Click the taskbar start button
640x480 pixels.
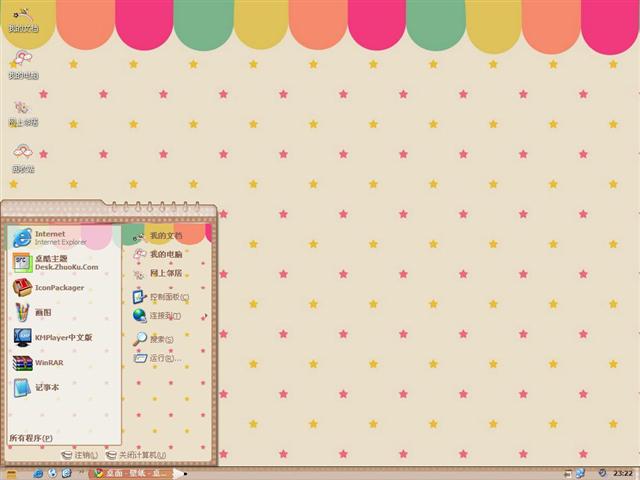(x=12, y=473)
